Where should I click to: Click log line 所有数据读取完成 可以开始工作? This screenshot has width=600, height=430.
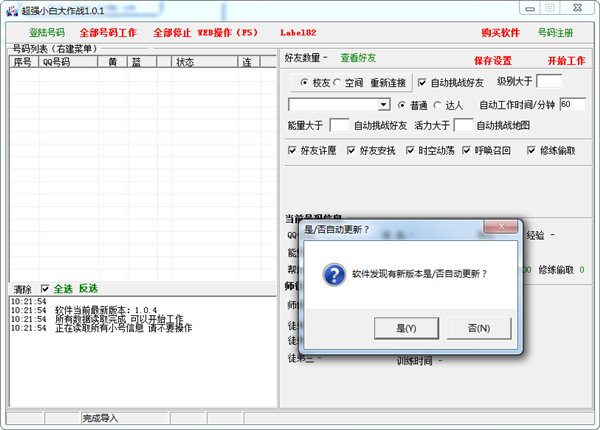click(x=119, y=319)
